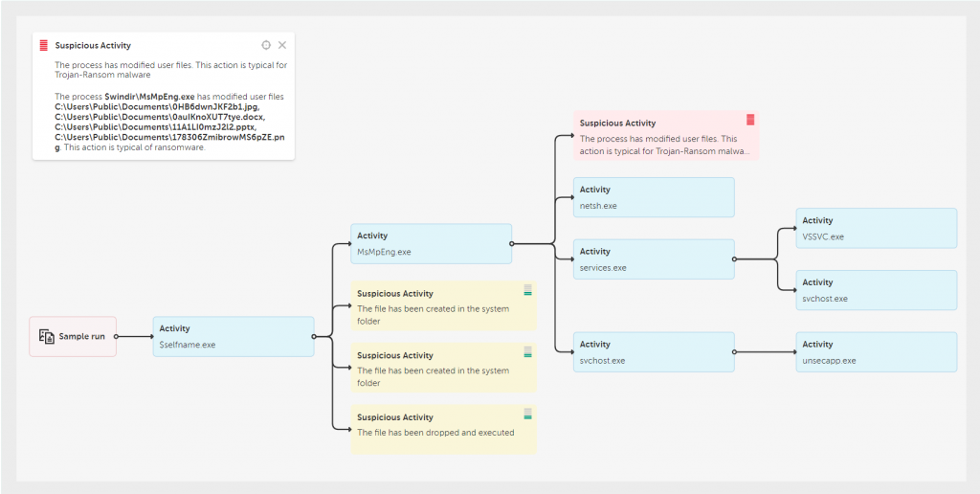This screenshot has height=494, width=980.
Task: Click severity icon on the 'dropped and executed' node
Action: click(x=527, y=415)
